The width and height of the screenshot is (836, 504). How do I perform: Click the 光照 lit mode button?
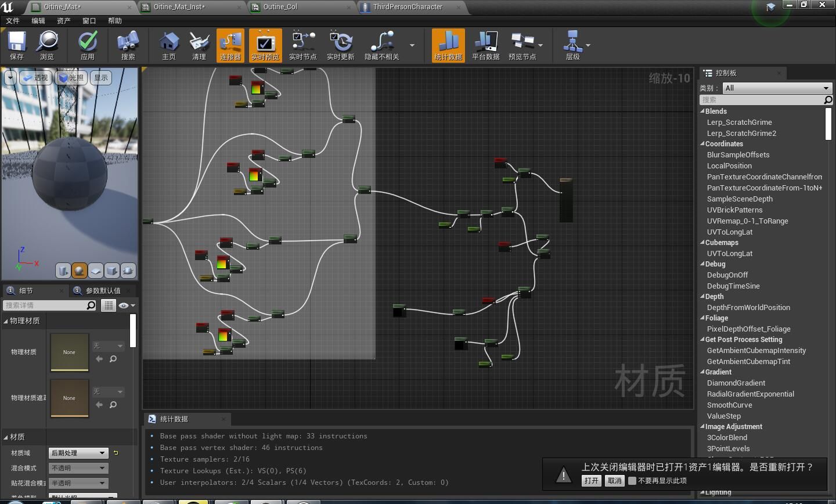pos(71,77)
